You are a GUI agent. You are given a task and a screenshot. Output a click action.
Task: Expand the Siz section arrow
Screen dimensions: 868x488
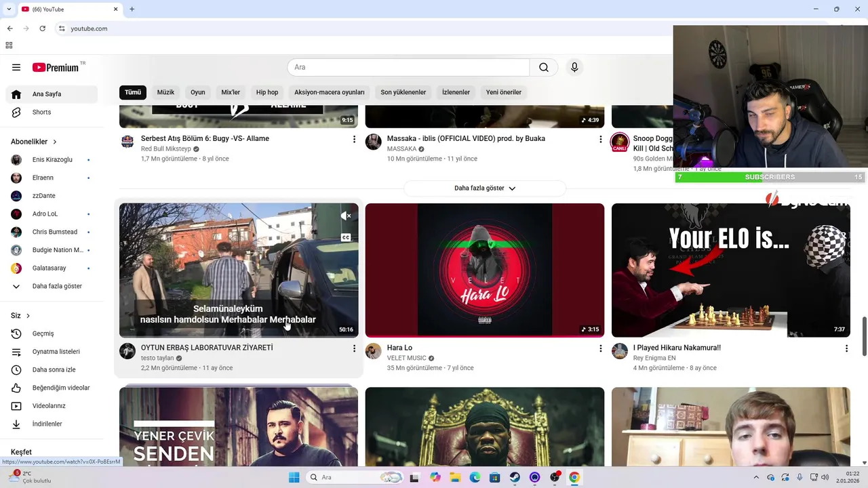tap(28, 316)
